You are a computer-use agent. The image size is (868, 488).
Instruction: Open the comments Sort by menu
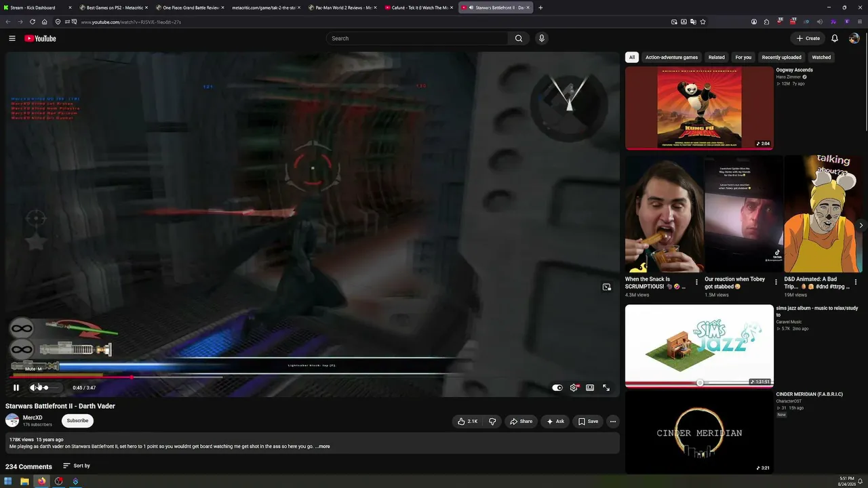point(77,466)
